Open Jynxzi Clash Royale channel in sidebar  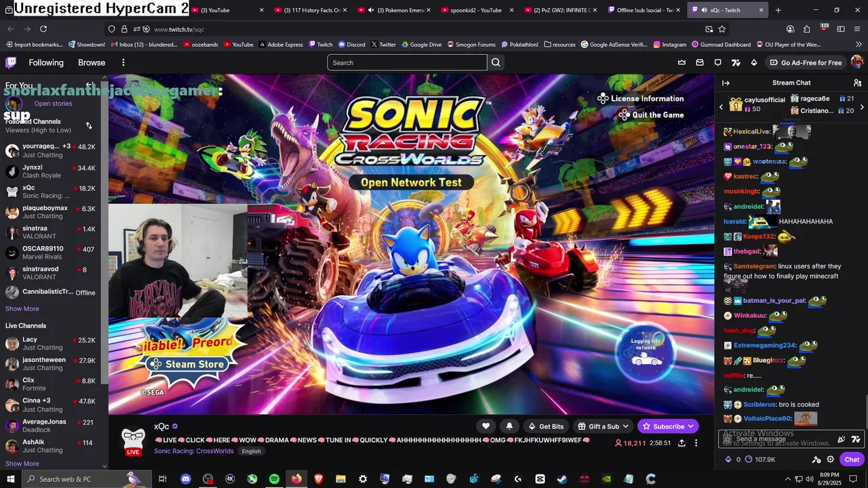[x=51, y=171]
